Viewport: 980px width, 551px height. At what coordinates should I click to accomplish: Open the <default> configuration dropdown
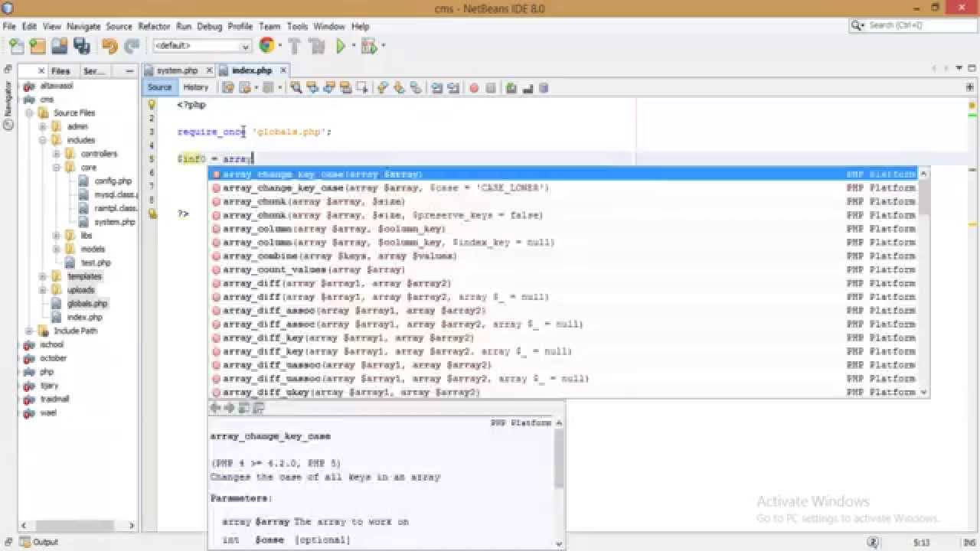(x=202, y=46)
